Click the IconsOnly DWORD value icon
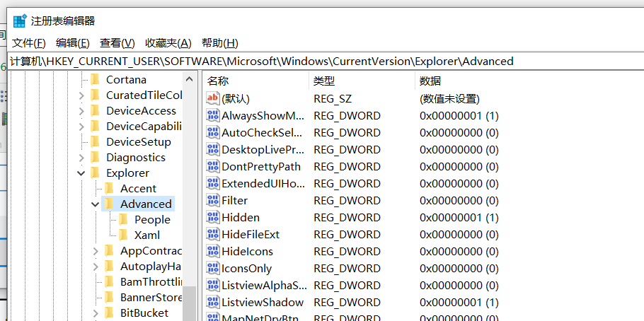644x321 pixels. click(213, 269)
